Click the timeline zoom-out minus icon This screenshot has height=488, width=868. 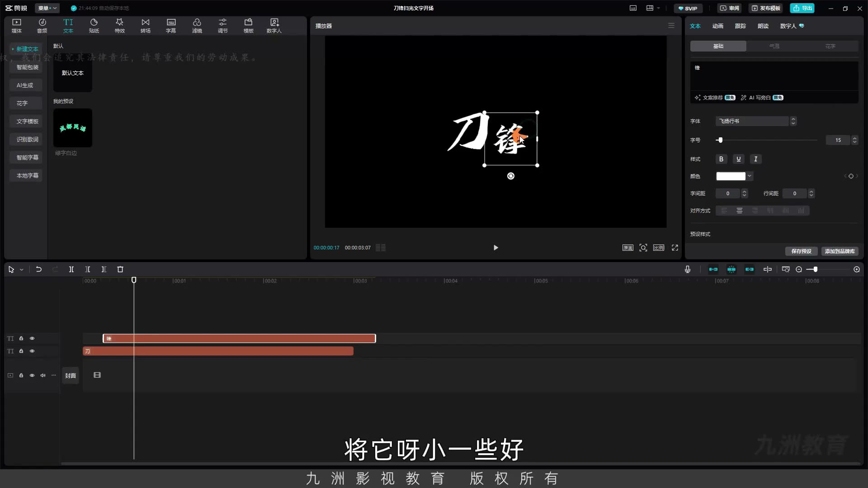[x=799, y=269]
